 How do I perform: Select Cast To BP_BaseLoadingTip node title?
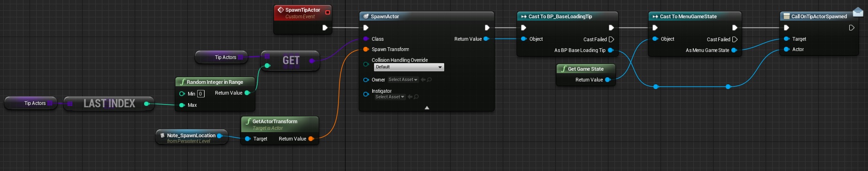pos(560,16)
